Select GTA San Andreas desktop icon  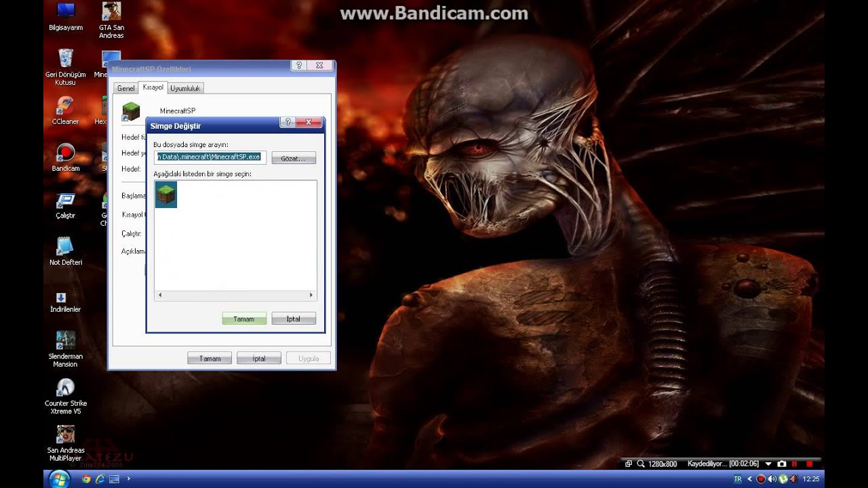(x=111, y=20)
